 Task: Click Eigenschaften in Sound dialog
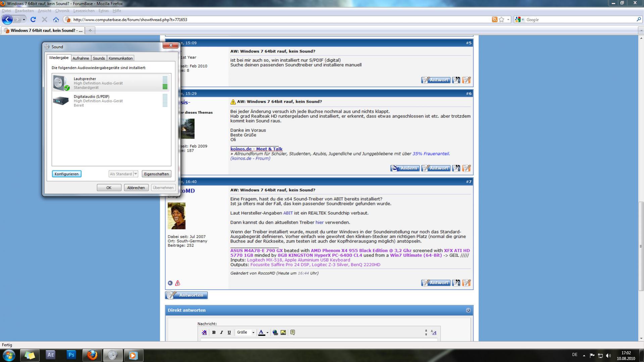(156, 174)
